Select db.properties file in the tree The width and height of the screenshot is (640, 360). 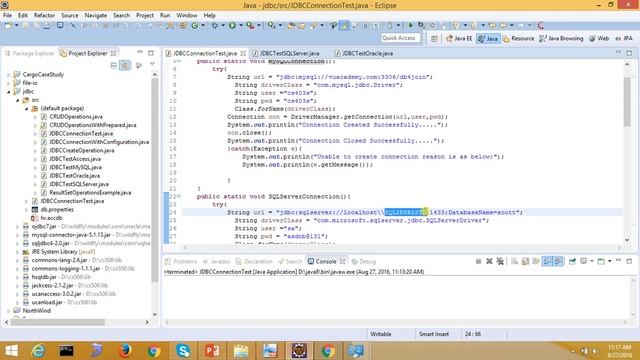click(x=57, y=209)
